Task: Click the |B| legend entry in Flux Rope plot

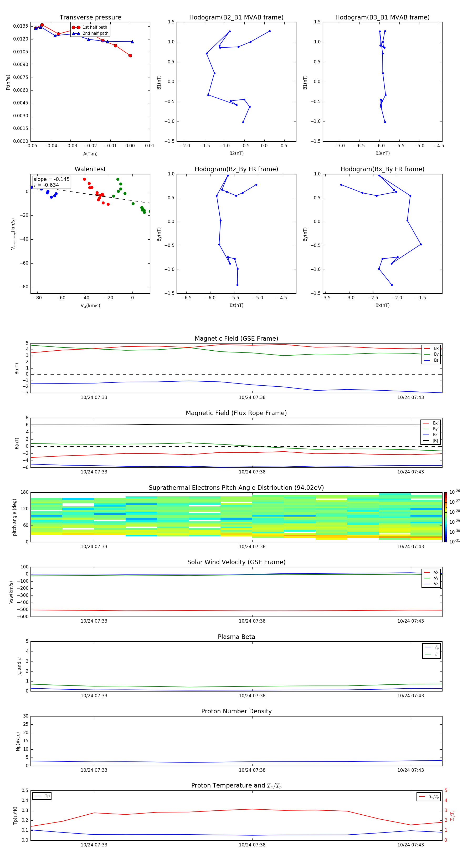Action: tap(431, 441)
